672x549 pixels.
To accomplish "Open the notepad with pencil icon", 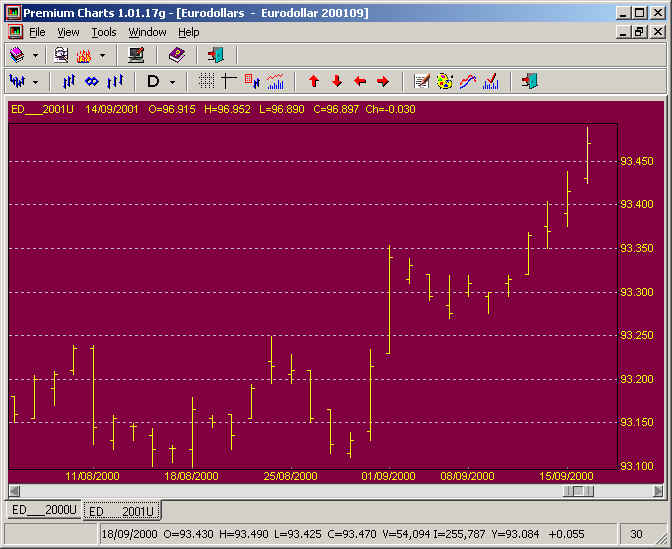I will 422,81.
